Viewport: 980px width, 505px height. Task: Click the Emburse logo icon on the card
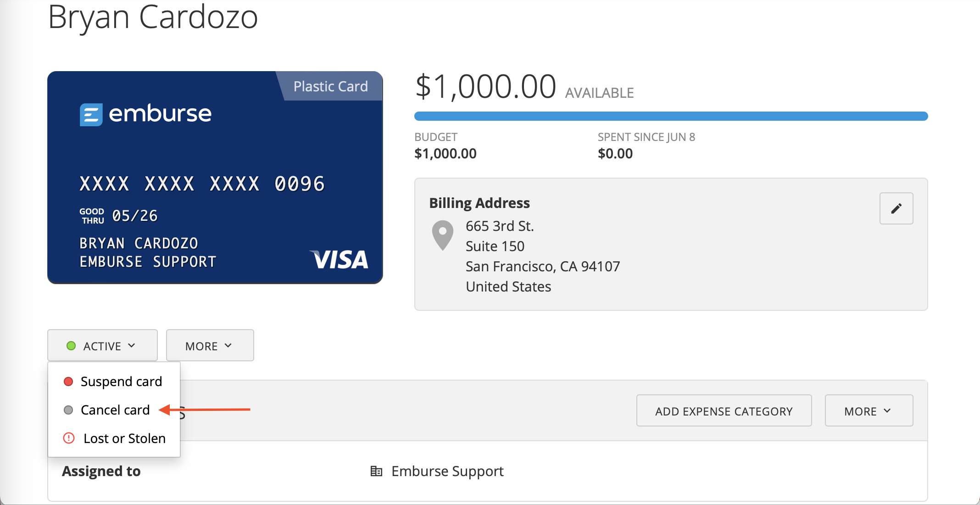click(91, 114)
